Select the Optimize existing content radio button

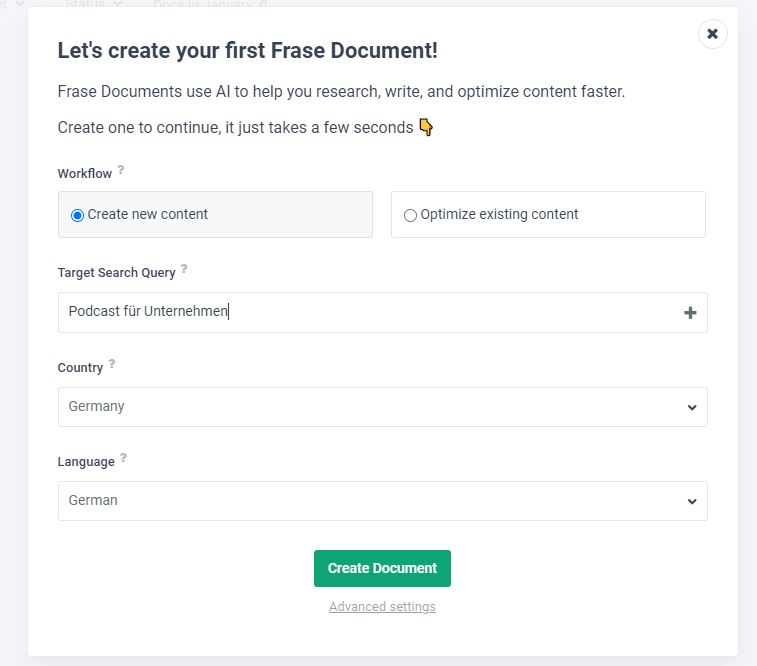410,215
